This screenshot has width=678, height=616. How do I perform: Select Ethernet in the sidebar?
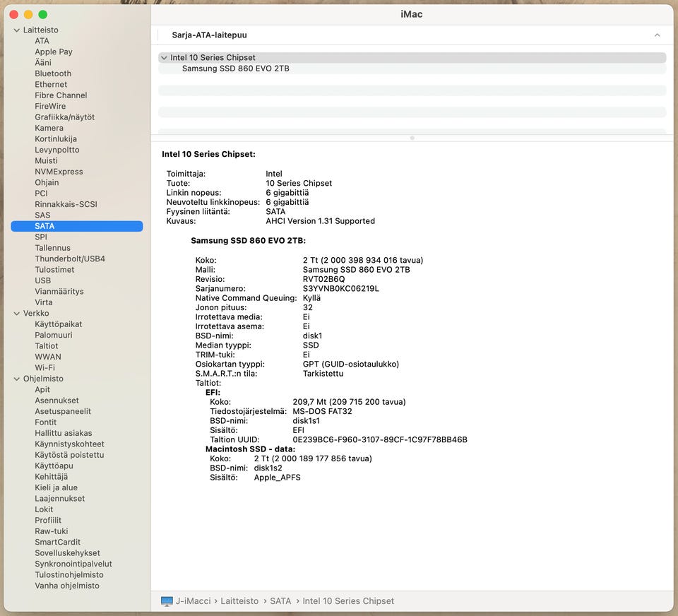point(51,84)
